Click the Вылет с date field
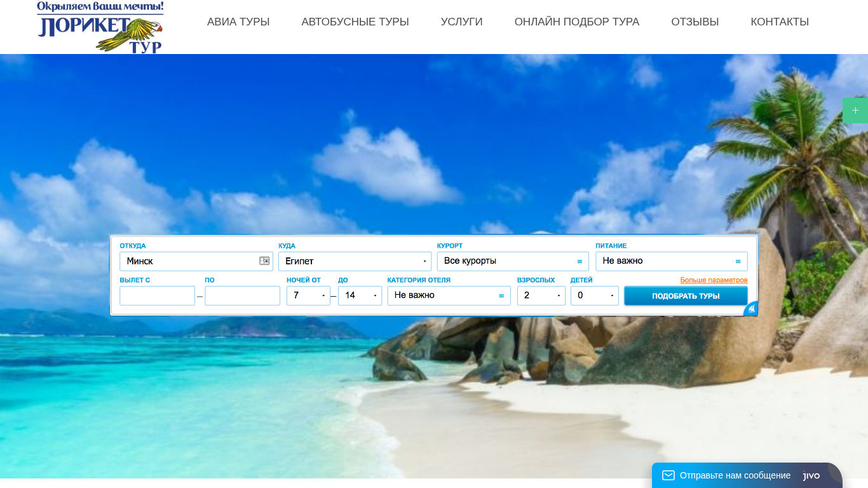This screenshot has width=868, height=488. (x=157, y=295)
